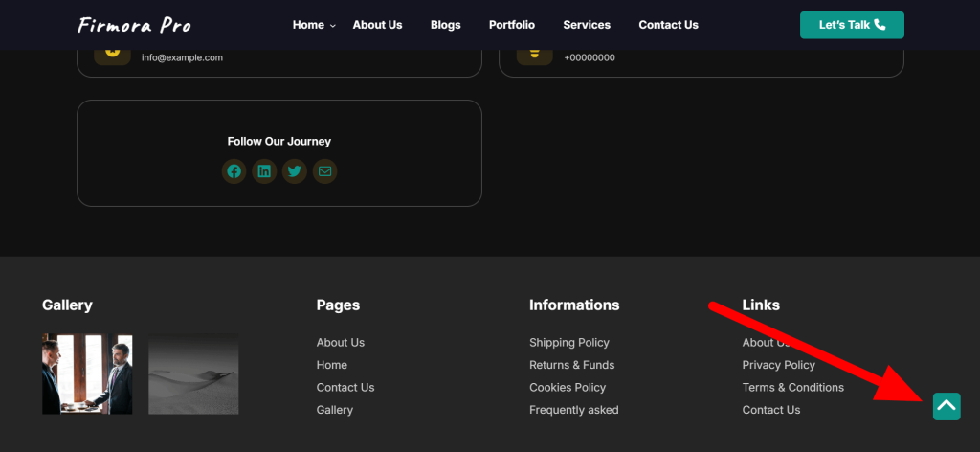
Task: Open the LinkedIn social icon
Action: tap(264, 171)
